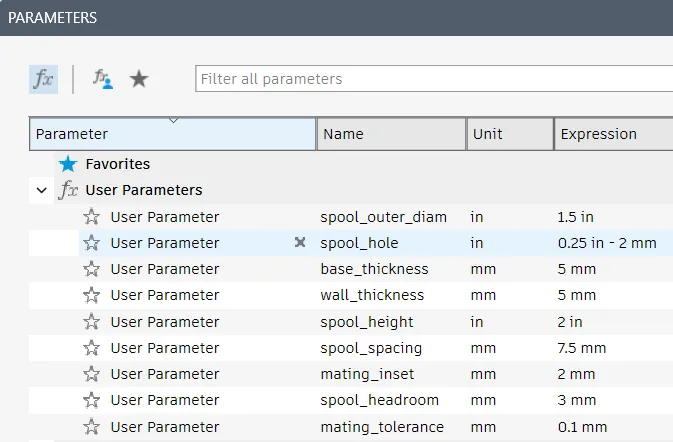Focus the Filter all parameters field
Screen dimensions: 673x442
[434, 79]
